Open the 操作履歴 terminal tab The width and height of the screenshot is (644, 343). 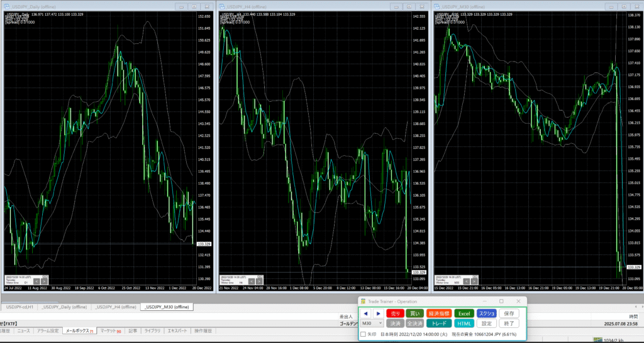click(203, 330)
